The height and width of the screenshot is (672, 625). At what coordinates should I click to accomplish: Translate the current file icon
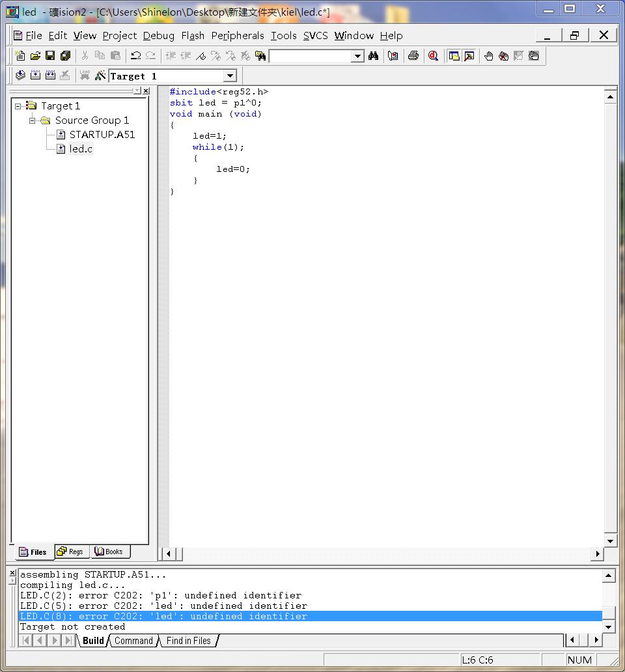click(20, 76)
